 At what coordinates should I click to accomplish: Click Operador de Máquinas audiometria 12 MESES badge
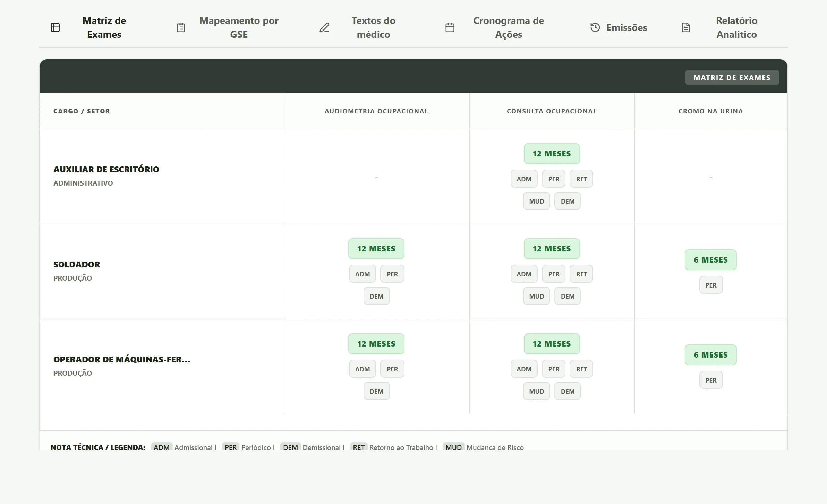click(x=376, y=344)
